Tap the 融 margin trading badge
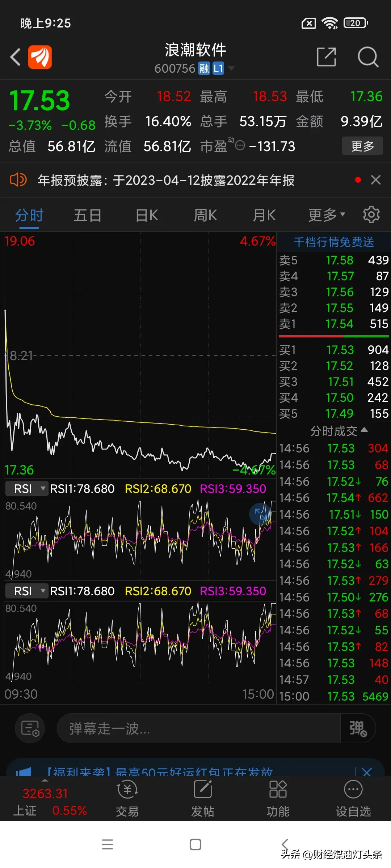 tap(204, 68)
